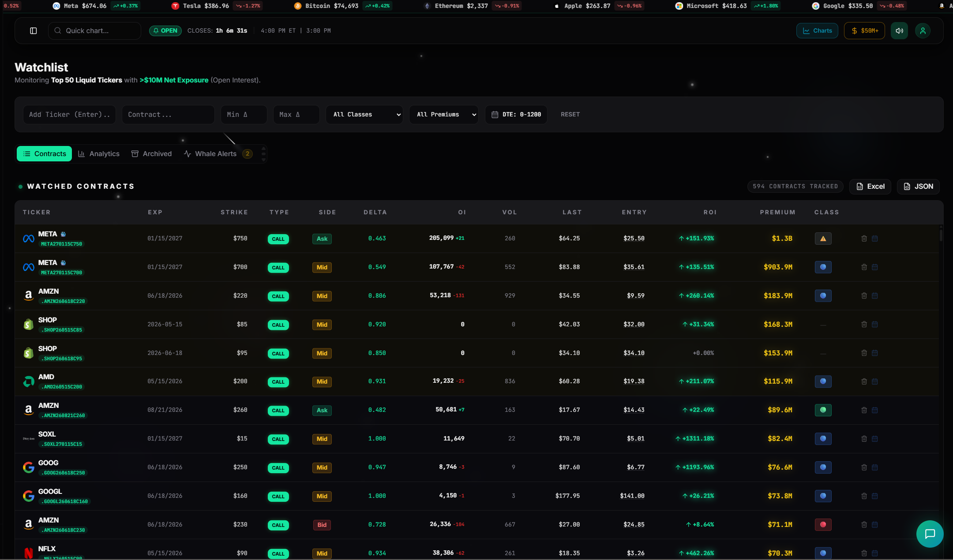Open the Charts button

[817, 31]
